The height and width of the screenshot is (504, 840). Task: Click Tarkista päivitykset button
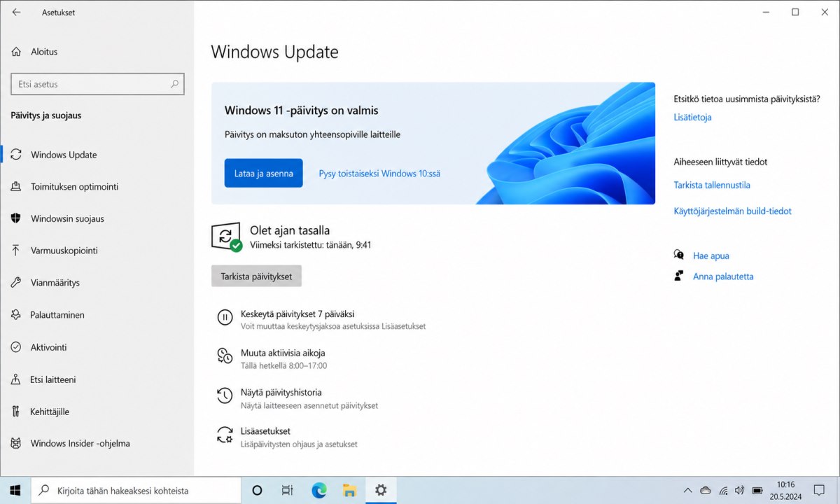pos(256,276)
